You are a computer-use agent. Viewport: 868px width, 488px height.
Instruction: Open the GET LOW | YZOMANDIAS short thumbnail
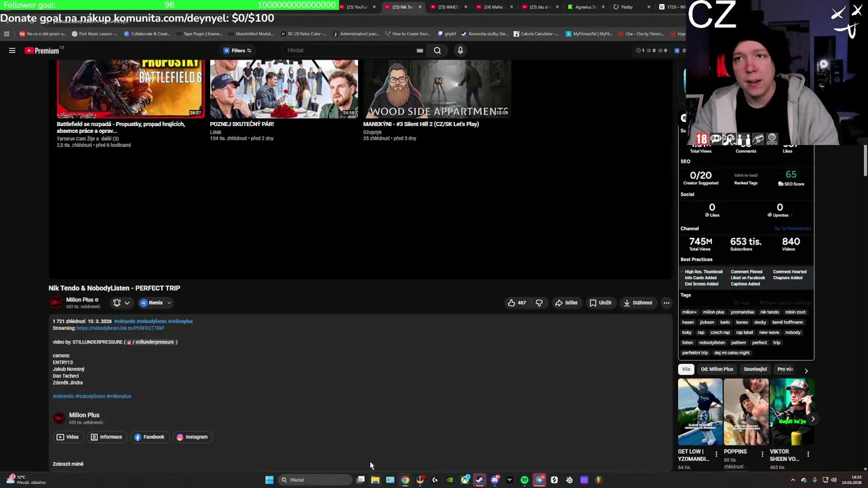click(x=700, y=411)
